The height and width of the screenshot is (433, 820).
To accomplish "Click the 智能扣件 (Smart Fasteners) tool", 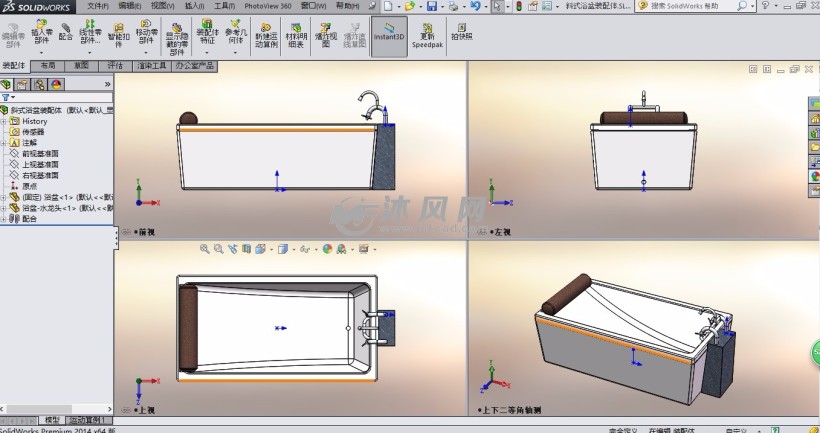I will [119, 36].
